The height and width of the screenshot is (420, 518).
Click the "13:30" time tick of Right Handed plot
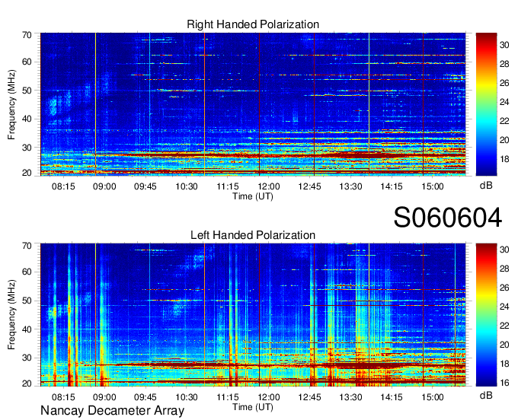(x=350, y=186)
